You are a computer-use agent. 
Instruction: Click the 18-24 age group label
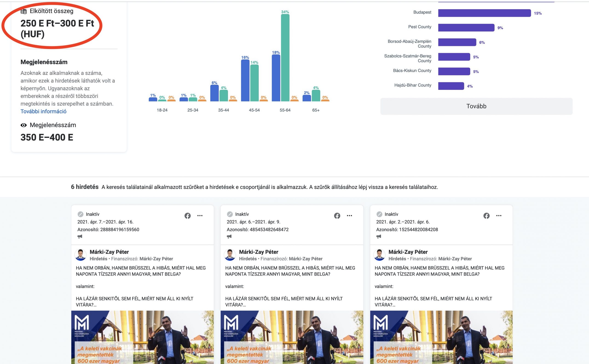162,110
